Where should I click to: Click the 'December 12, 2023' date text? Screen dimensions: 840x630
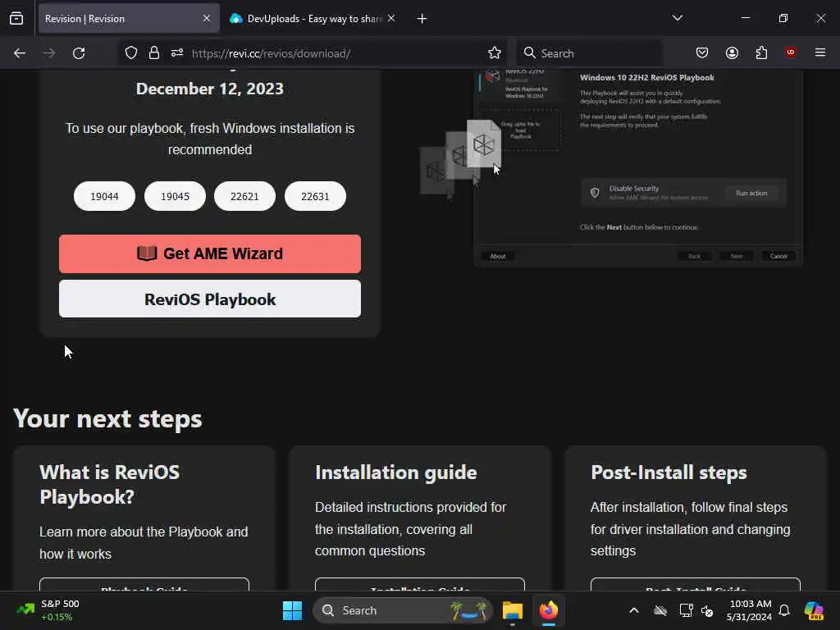[210, 89]
